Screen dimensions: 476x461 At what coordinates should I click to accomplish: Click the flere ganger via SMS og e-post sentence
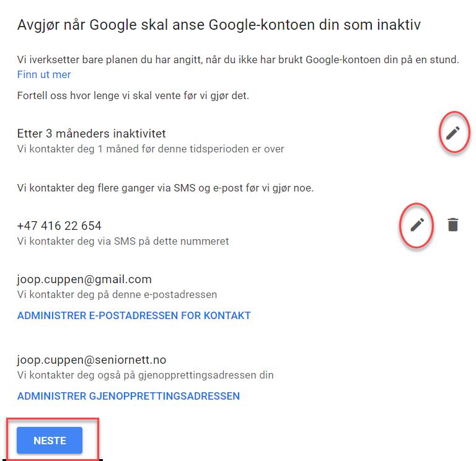tap(165, 188)
